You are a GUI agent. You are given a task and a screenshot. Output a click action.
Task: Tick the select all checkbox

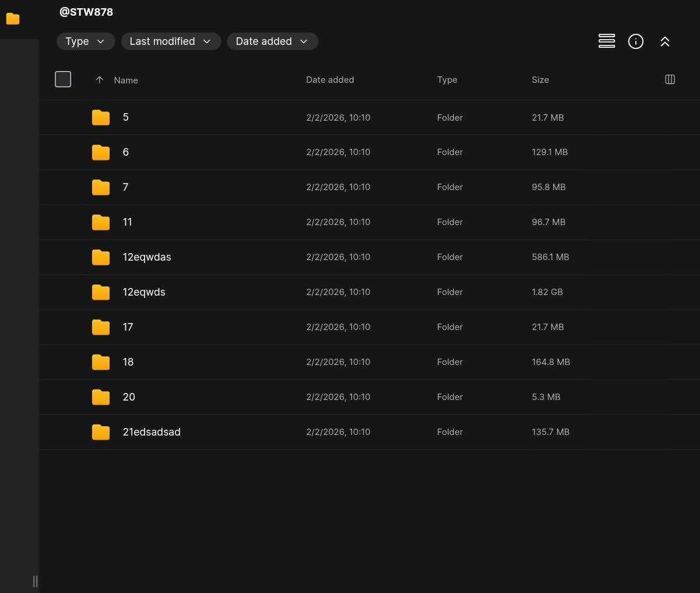63,79
